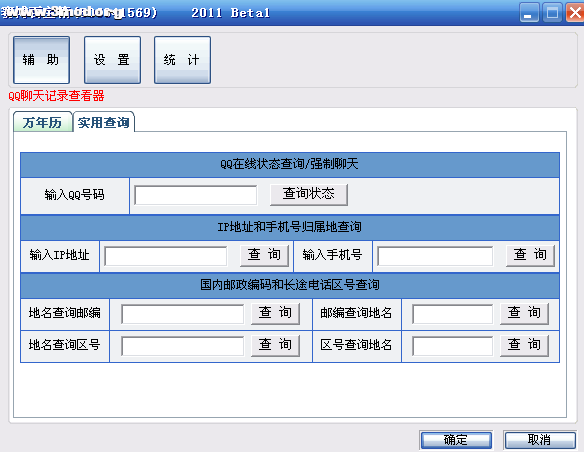Viewport: 584px width, 452px height.
Task: Click 查询 next to the phone number field
Action: point(530,255)
